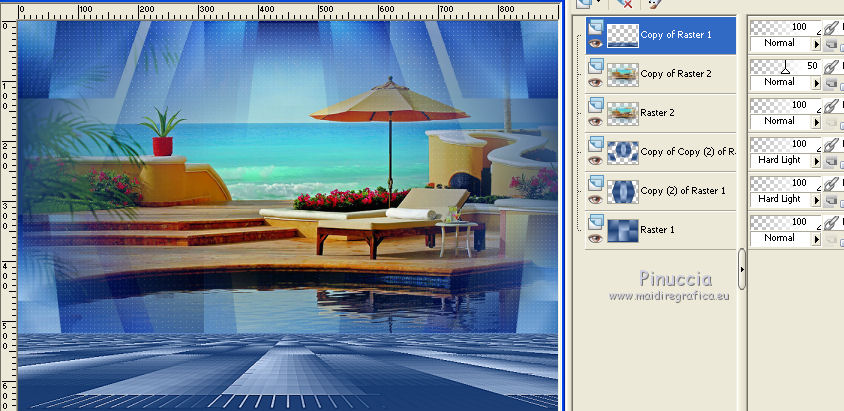The image size is (844, 411).
Task: Click the Raster 2 layer thumbnail
Action: 623,114
